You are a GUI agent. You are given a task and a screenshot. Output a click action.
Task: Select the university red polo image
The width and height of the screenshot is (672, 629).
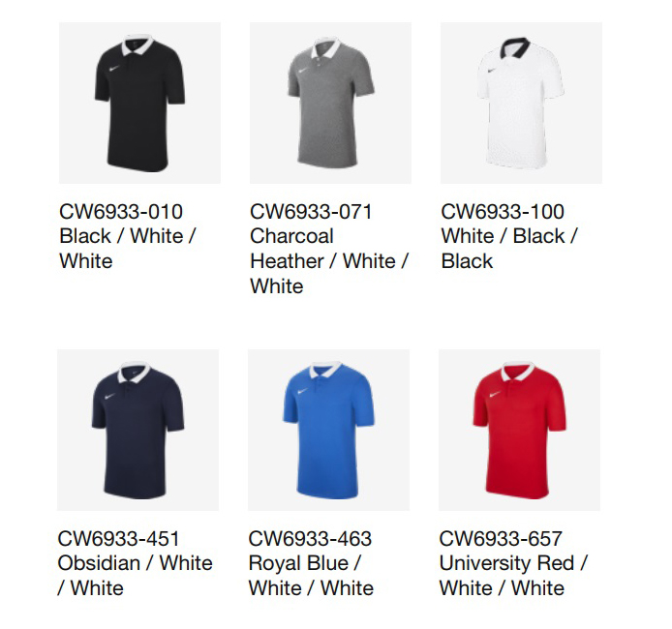pyautogui.click(x=519, y=430)
